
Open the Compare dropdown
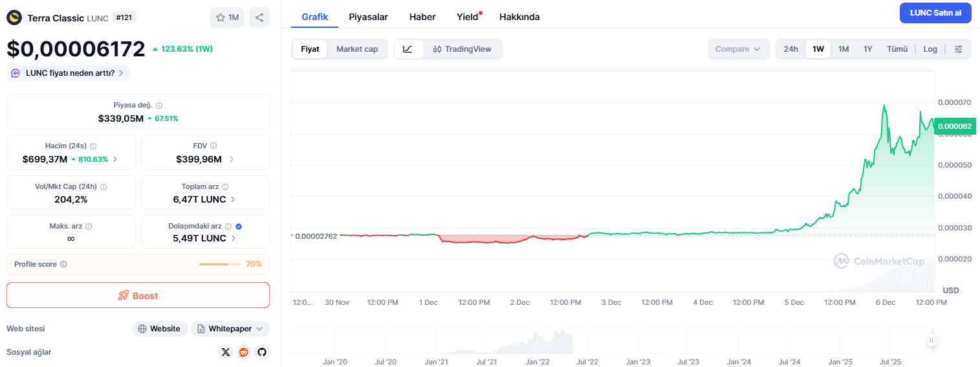[738, 49]
